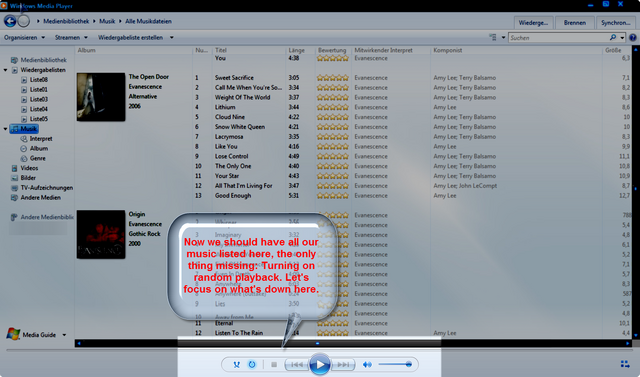Open the Streamen dropdown
The height and width of the screenshot is (377, 640).
71,38
